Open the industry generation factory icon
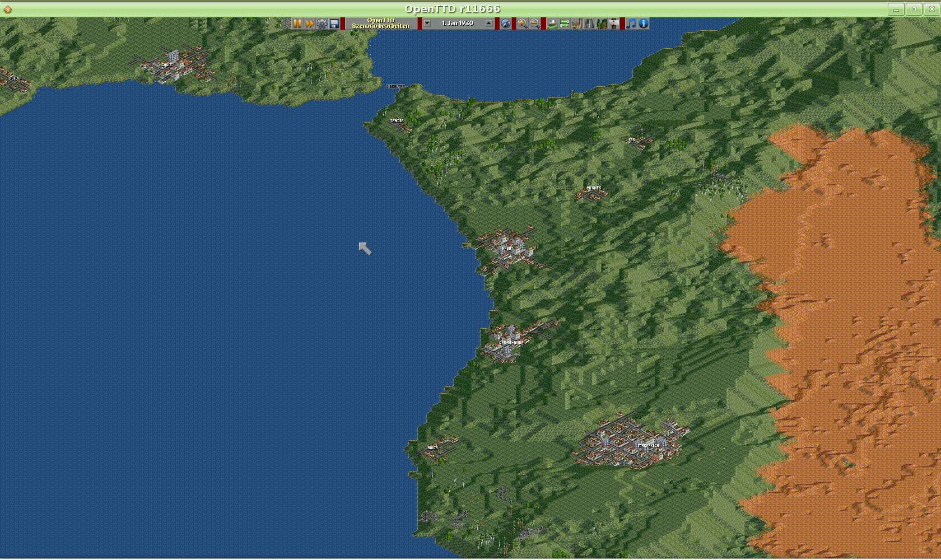Screen dimensions: 941x560 tap(577, 24)
